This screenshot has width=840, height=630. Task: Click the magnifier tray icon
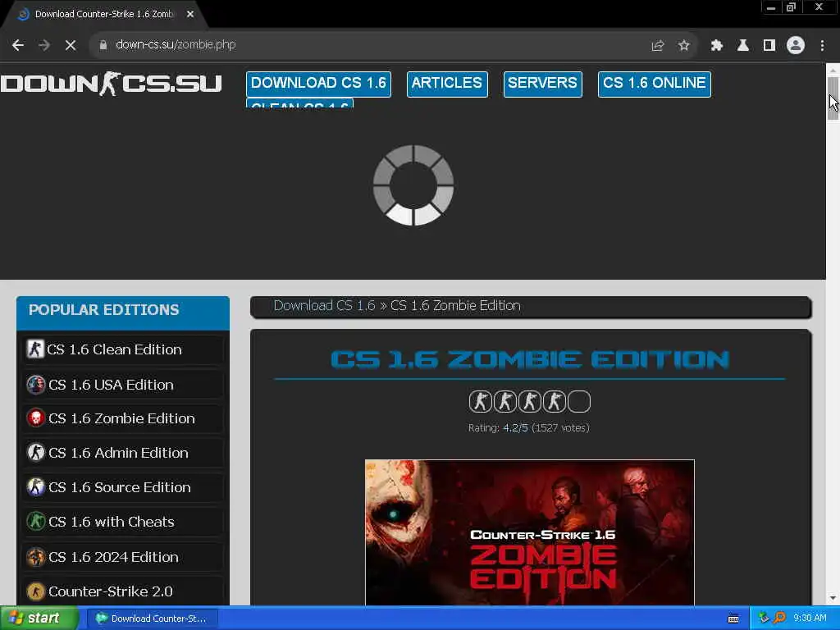779,619
